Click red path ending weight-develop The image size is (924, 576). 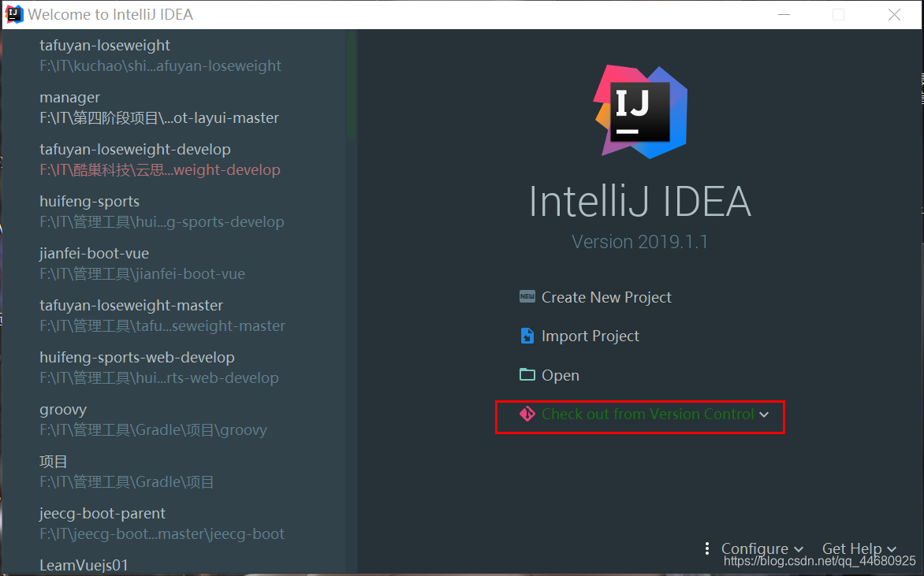[160, 170]
